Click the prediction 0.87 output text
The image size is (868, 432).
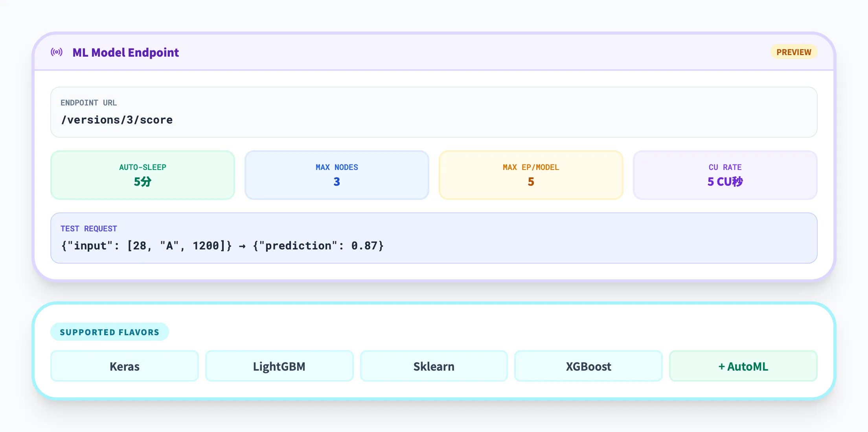[x=318, y=246]
